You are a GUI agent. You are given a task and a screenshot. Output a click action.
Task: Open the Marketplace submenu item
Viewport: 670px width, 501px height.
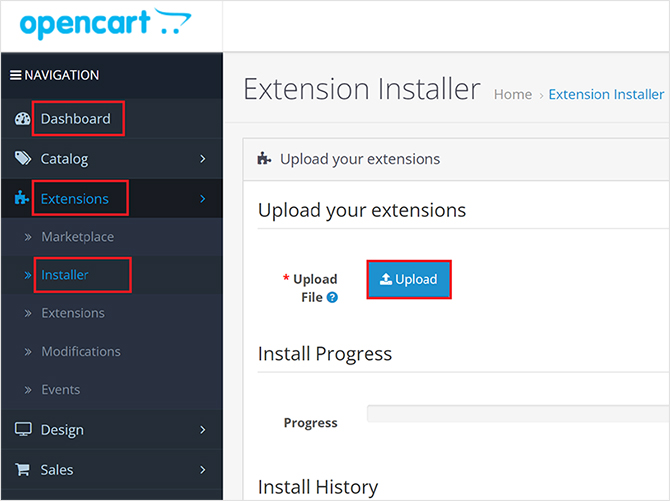pyautogui.click(x=77, y=237)
